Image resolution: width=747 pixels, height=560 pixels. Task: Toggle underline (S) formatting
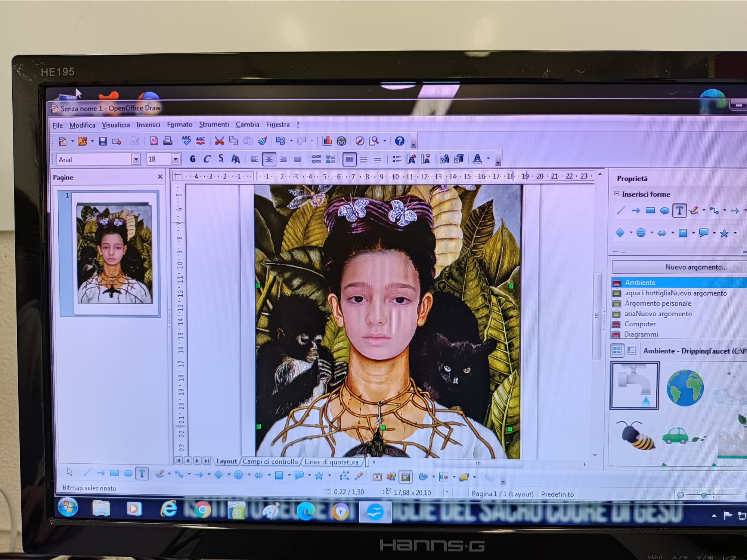[221, 159]
